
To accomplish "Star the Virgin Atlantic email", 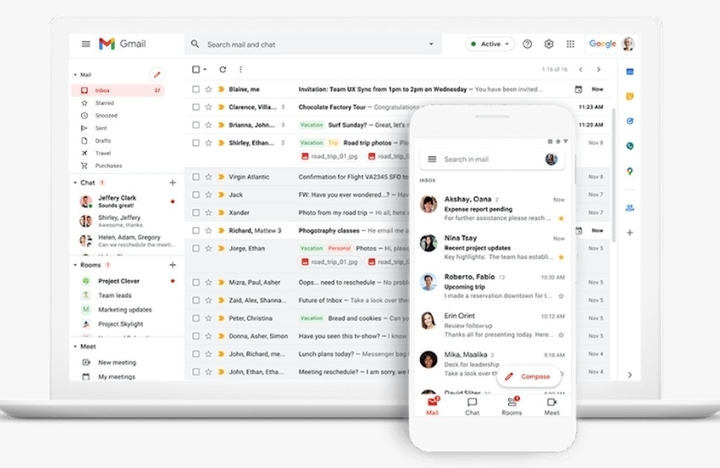I will [x=208, y=177].
